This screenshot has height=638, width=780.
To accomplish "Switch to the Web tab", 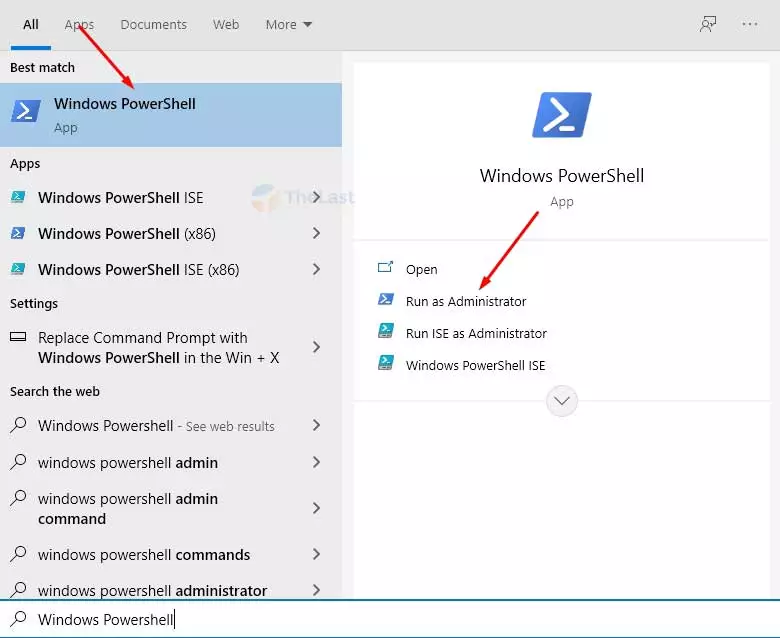I will (226, 24).
